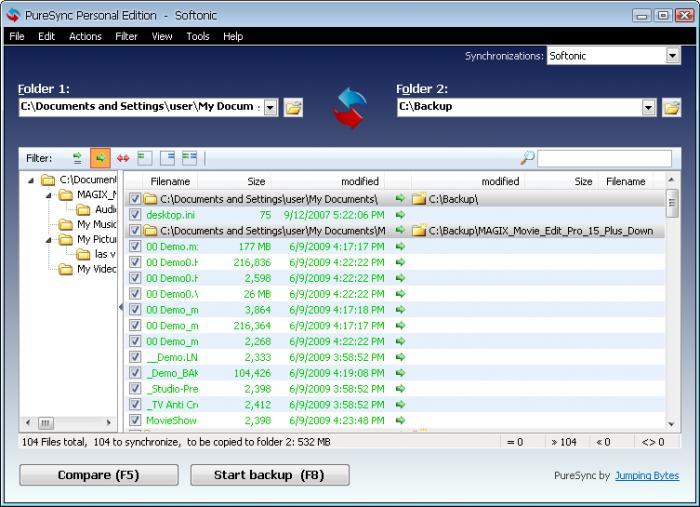Click the 104,426 size cell
Image resolution: width=700 pixels, height=507 pixels.
pos(252,373)
